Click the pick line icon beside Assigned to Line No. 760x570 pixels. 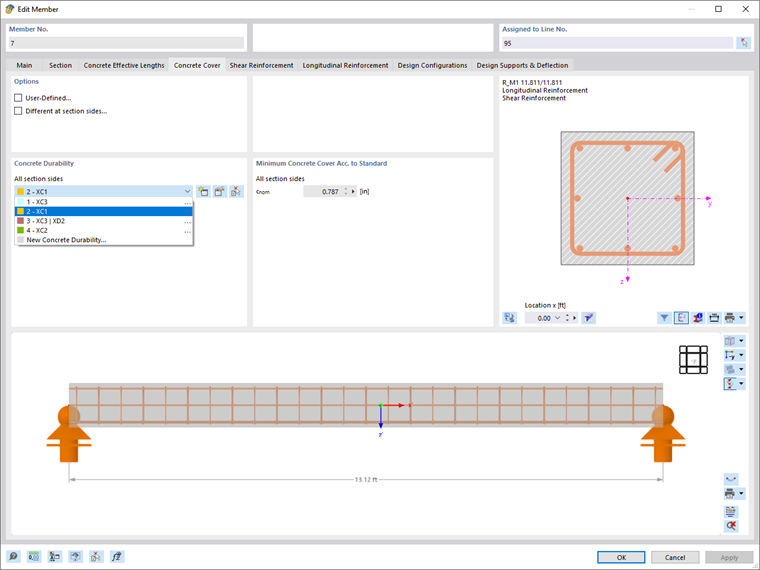point(743,43)
